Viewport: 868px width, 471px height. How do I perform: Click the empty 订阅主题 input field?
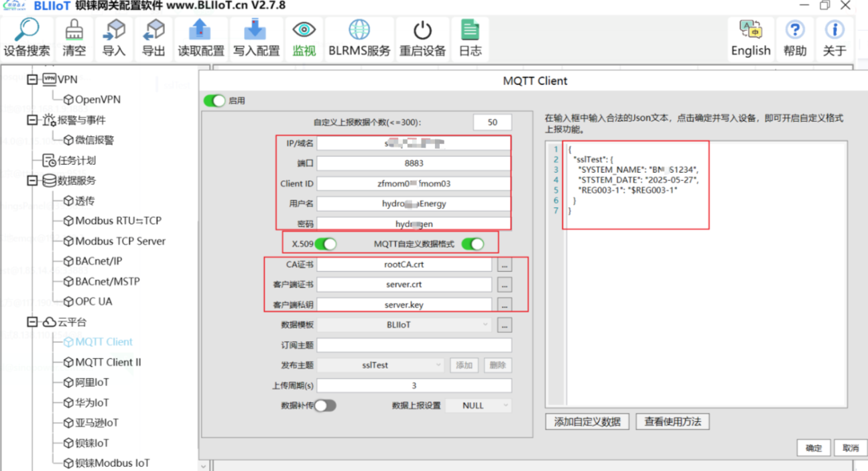[414, 345]
